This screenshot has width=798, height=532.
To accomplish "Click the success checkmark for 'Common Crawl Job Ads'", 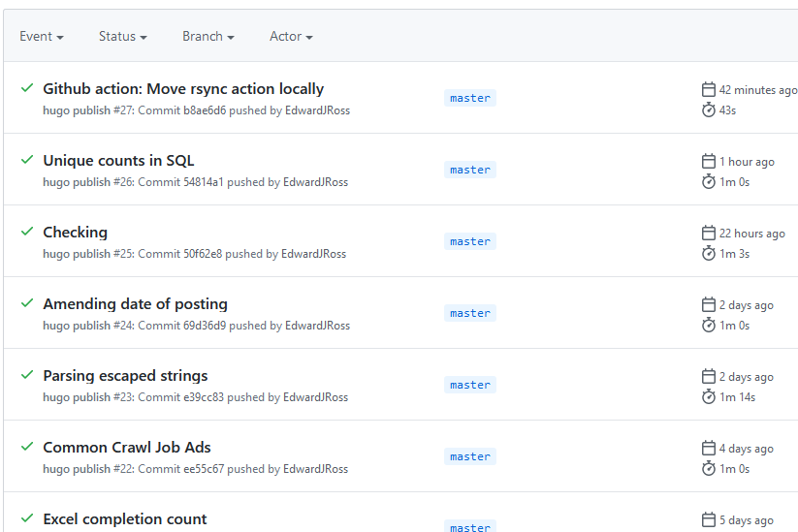I will pos(27,447).
